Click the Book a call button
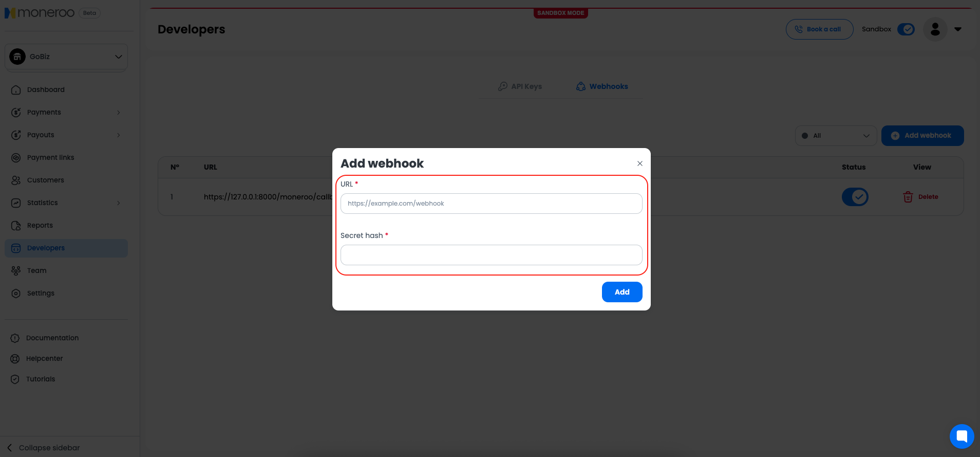Screen dimensions: 980x457 819,29
